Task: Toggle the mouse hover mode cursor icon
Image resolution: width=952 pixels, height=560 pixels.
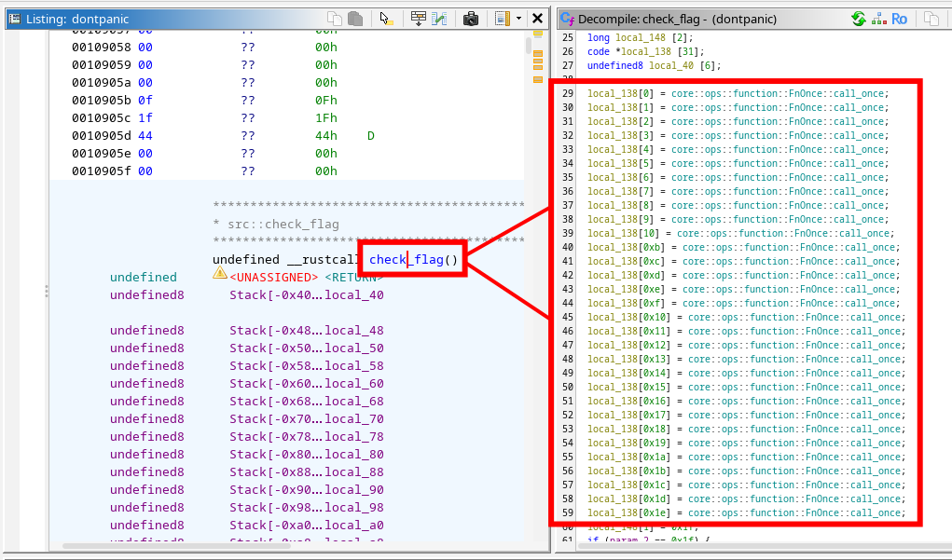Action: 385,19
